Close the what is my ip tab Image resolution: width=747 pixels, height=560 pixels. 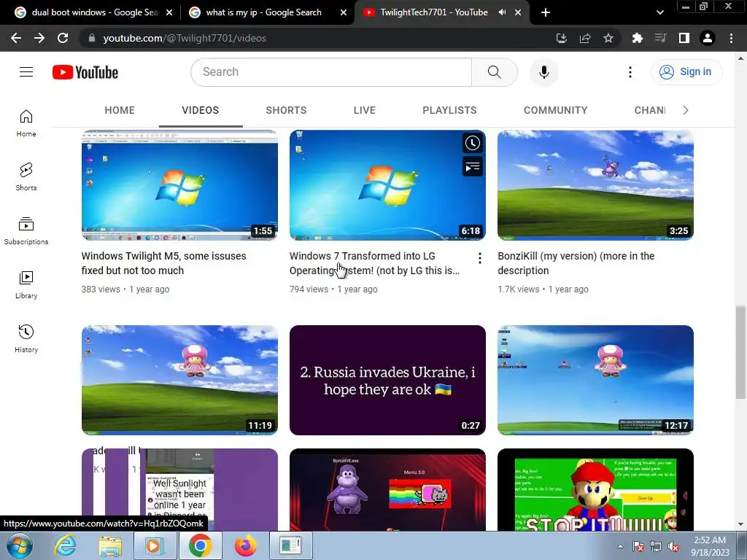tap(344, 12)
